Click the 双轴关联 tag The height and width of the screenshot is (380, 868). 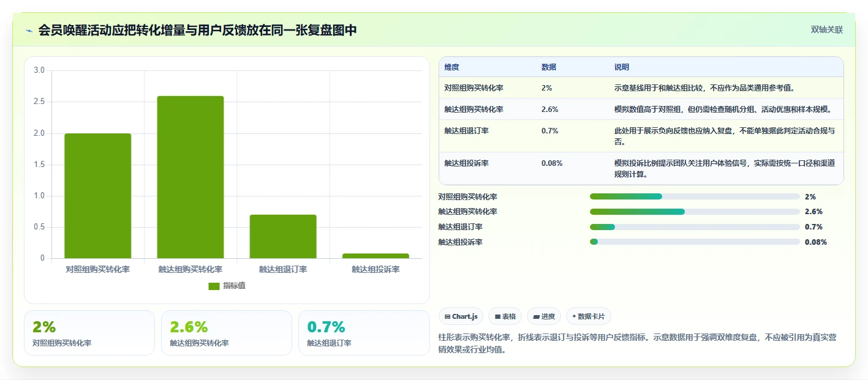click(x=827, y=29)
